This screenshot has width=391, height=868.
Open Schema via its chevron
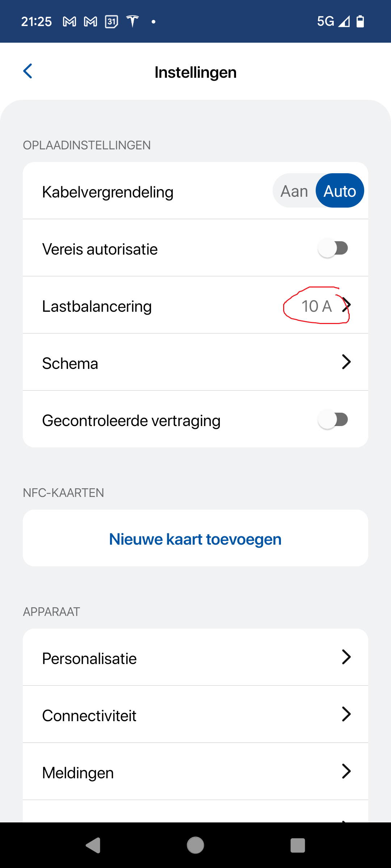[x=346, y=362]
